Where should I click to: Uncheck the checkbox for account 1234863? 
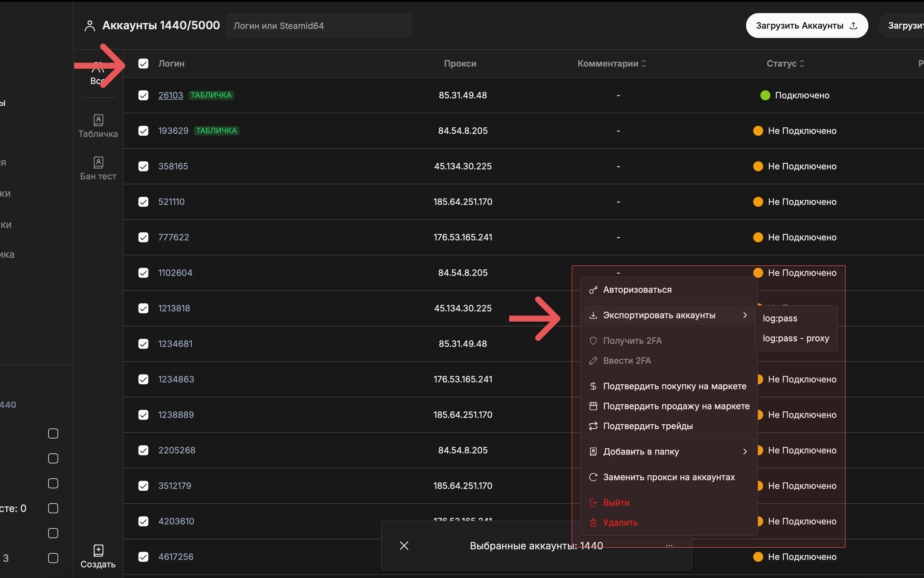click(x=143, y=379)
